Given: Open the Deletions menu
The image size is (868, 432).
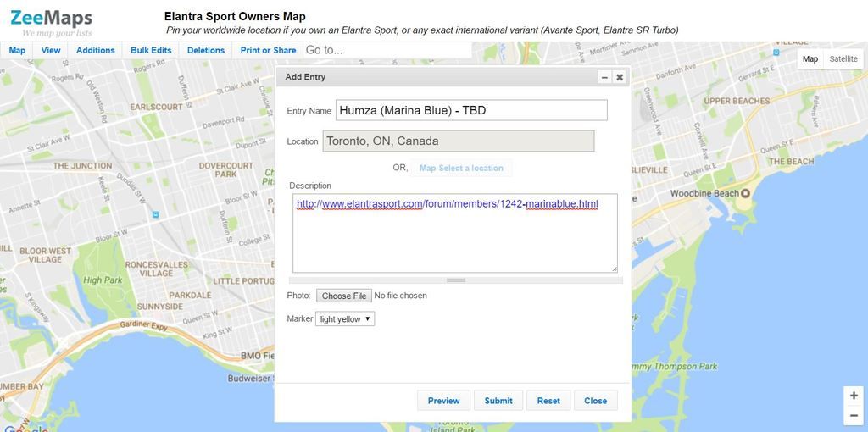Looking at the screenshot, I should [206, 50].
